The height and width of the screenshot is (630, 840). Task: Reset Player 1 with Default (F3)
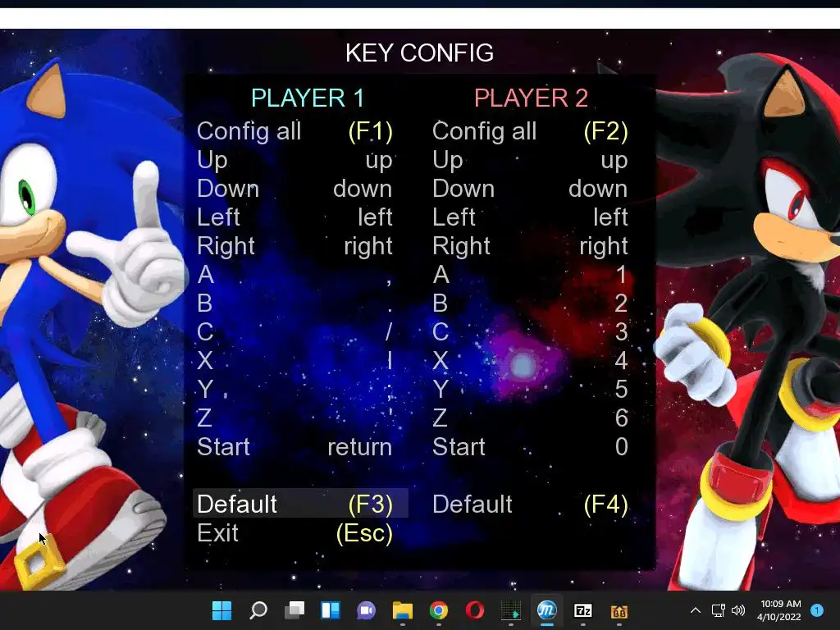[300, 504]
